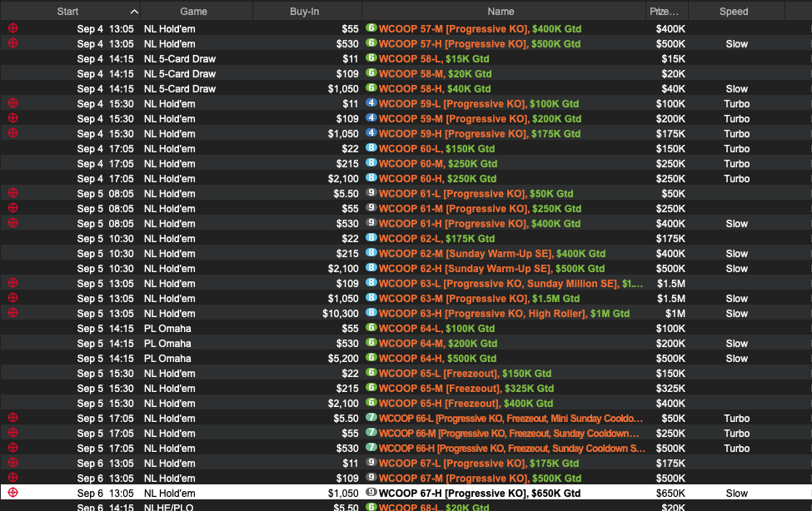The height and width of the screenshot is (511, 812).
Task: Click the green 6-max badge next to WCOOP 64-H
Action: pos(371,358)
